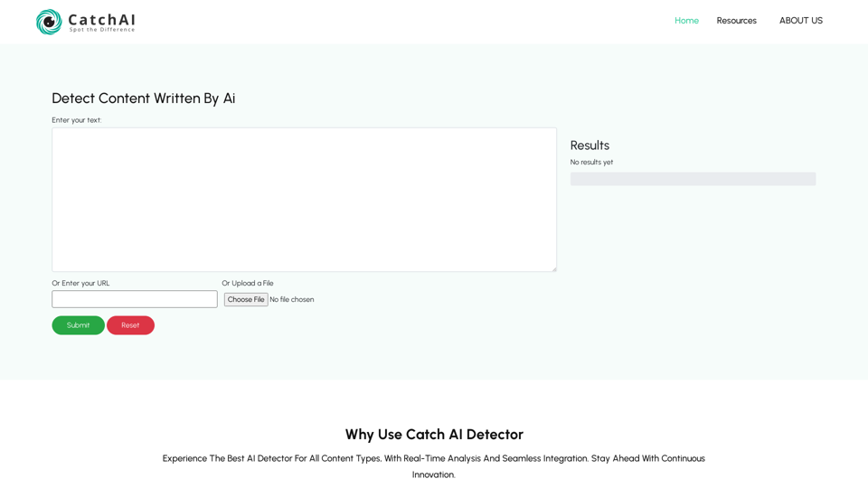This screenshot has height=488, width=868.
Task: Click the CatchAI wordmark text
Action: click(102, 20)
